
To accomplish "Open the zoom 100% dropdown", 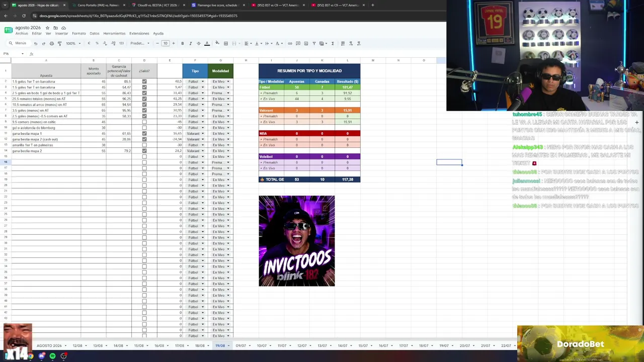I will pos(73,43).
